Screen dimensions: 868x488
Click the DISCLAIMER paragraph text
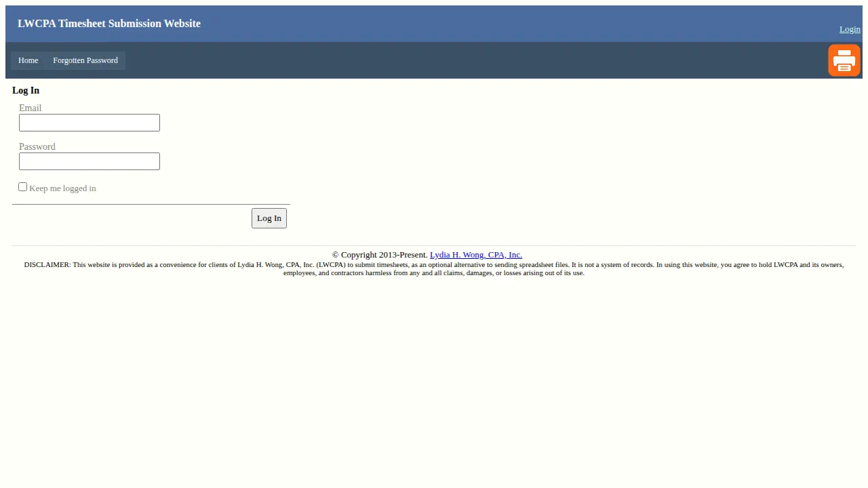click(434, 268)
